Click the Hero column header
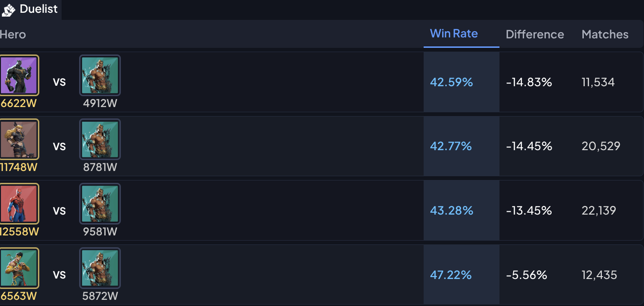Screen dimensions: 644x306 13,35
